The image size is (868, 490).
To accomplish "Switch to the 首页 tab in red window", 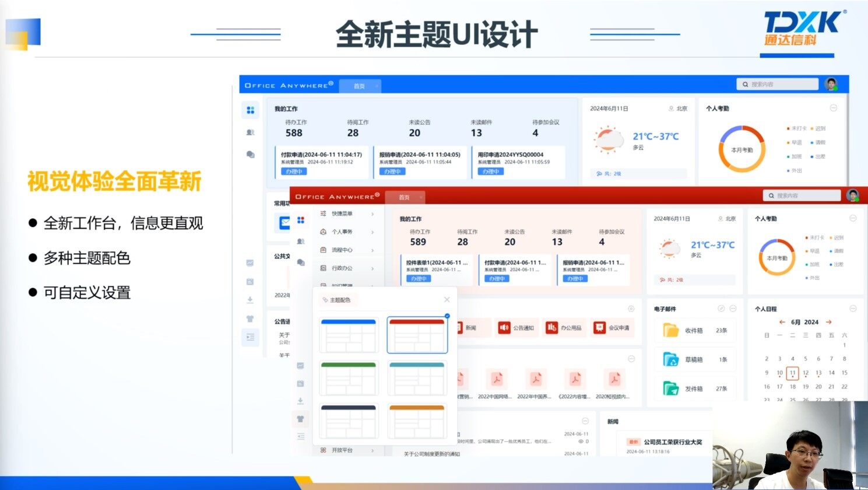I will tap(404, 197).
